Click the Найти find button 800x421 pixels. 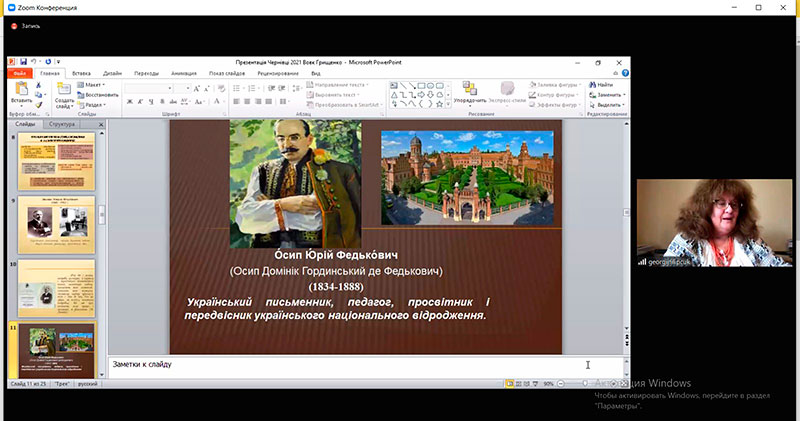tap(601, 85)
